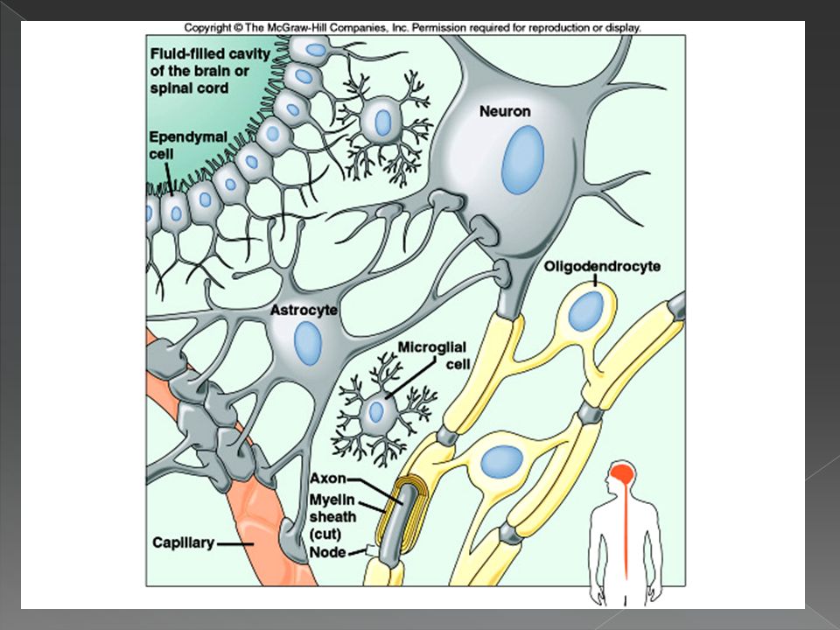Click the McGraw-Hill copyright notice

(x=412, y=28)
